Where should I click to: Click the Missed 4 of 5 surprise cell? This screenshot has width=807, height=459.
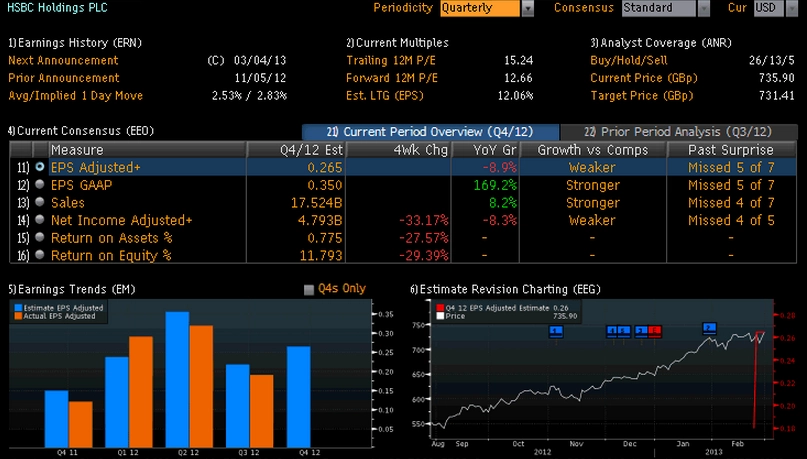coord(731,220)
